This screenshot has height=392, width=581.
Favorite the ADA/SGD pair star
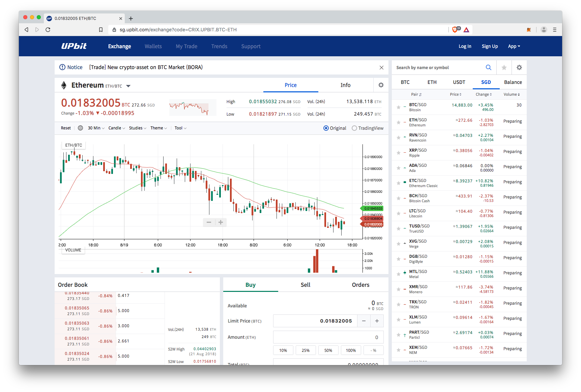point(399,168)
